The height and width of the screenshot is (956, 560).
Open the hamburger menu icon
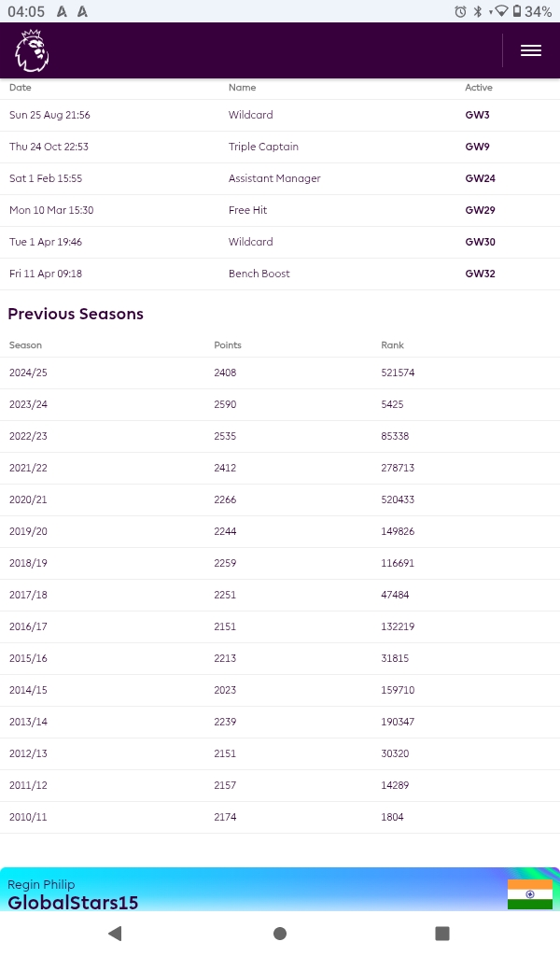click(x=531, y=50)
